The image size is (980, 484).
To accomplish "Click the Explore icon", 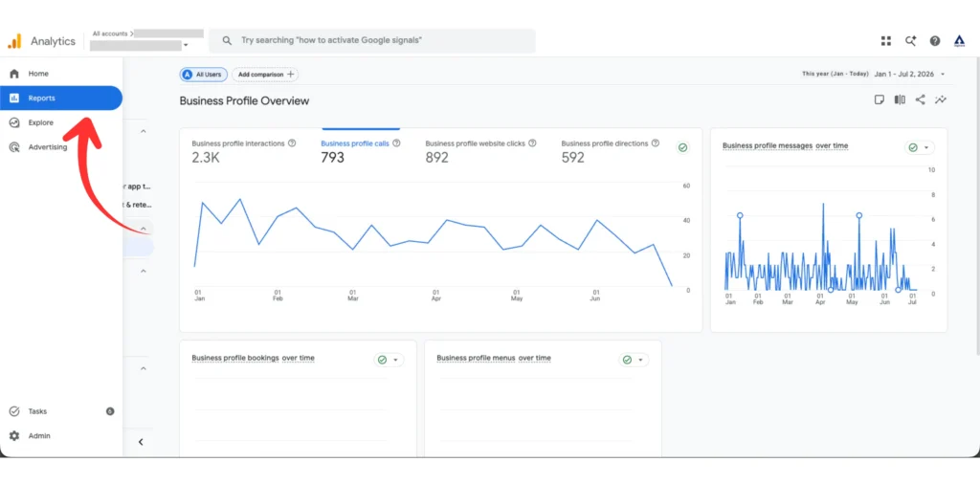I will pyautogui.click(x=13, y=122).
